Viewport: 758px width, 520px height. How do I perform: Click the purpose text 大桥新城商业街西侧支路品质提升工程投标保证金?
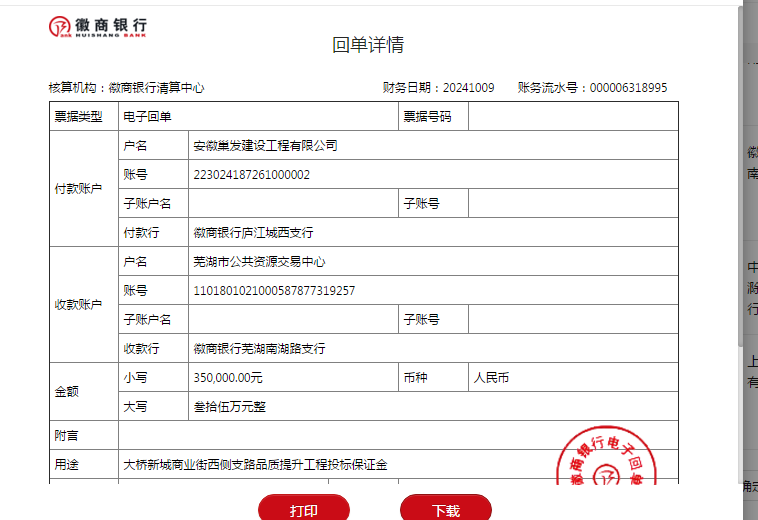point(255,465)
